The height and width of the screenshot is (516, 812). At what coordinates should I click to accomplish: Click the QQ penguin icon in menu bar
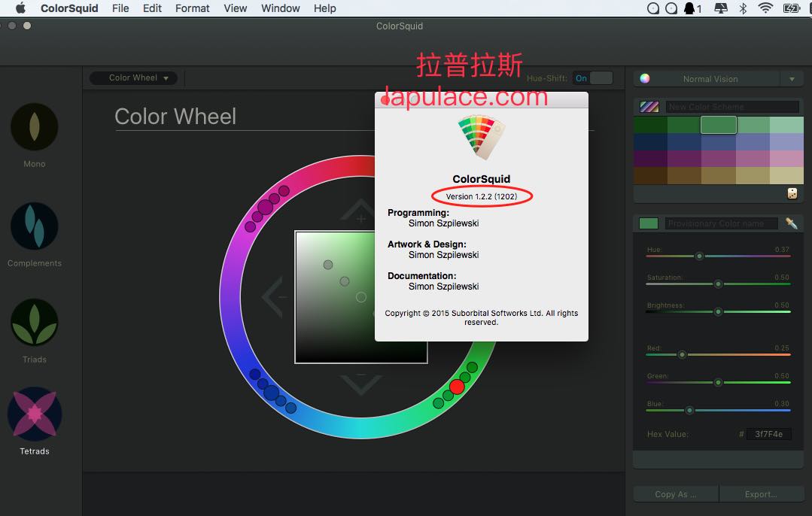pyautogui.click(x=689, y=8)
